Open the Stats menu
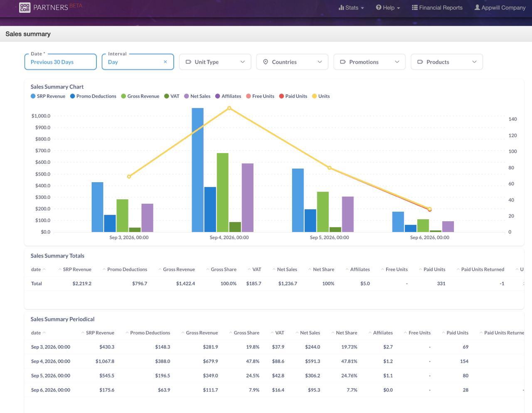This screenshot has width=532, height=413. click(x=351, y=7)
